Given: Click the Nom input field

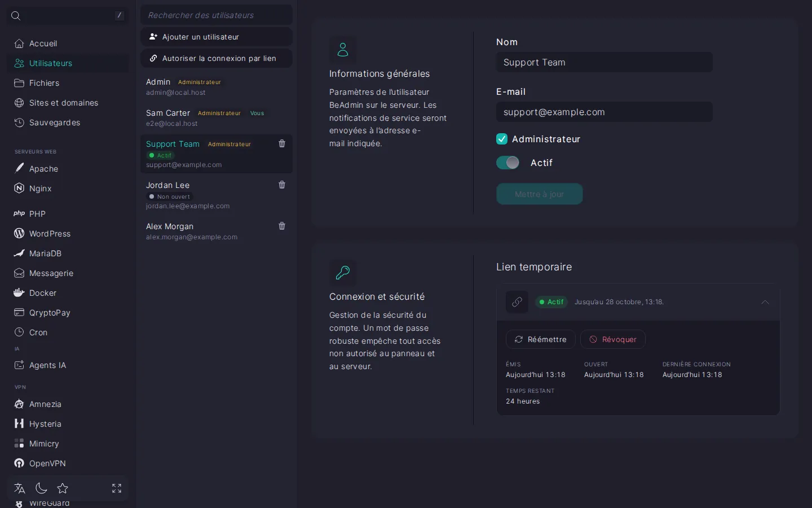Looking at the screenshot, I should click(x=604, y=62).
